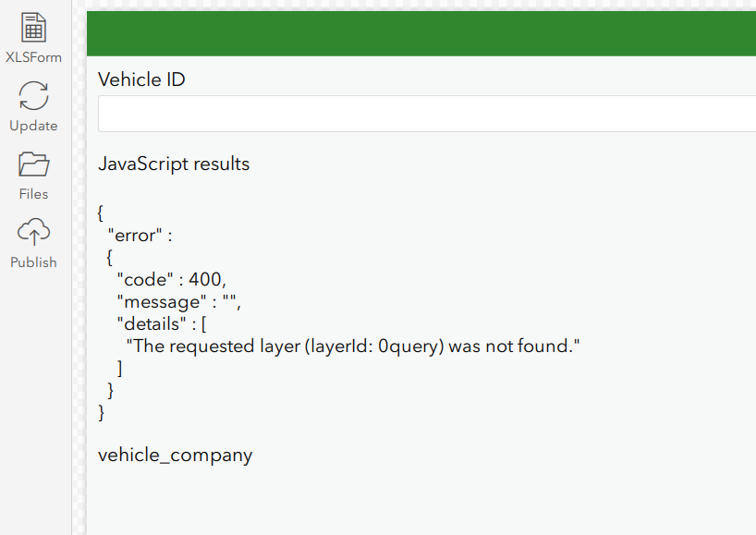Click the Vehicle ID question label
Viewport: 756px width, 535px height.
pos(141,79)
